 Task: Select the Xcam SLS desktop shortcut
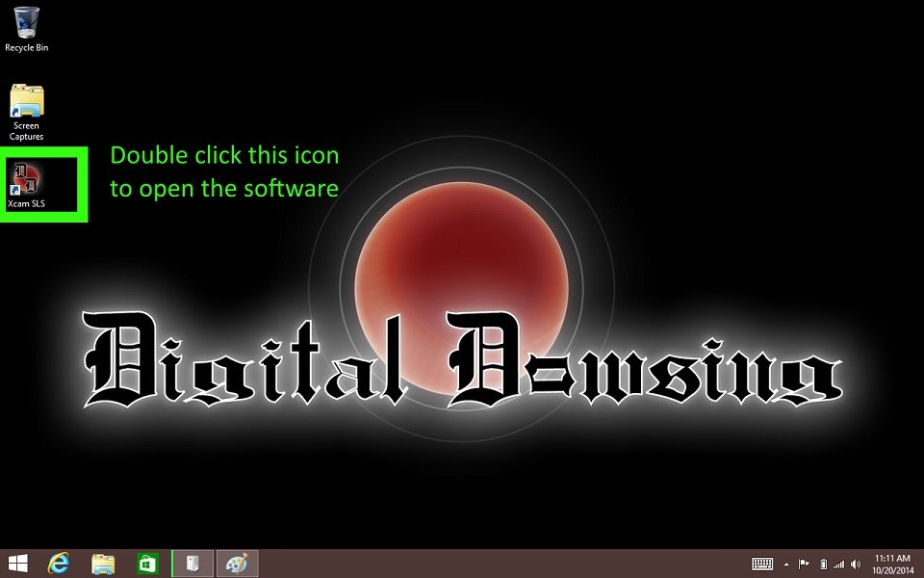click(27, 185)
